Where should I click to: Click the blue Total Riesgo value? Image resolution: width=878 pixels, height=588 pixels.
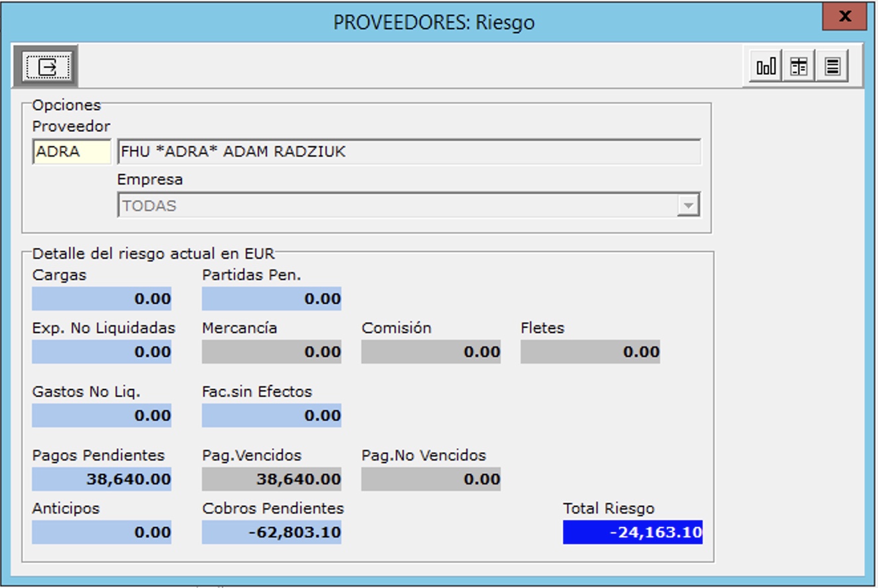[x=632, y=532]
